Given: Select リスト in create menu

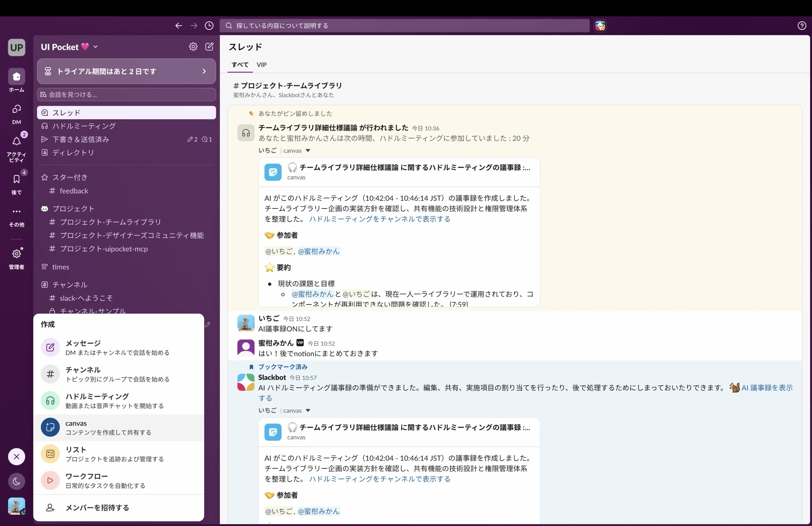Looking at the screenshot, I should tap(119, 454).
